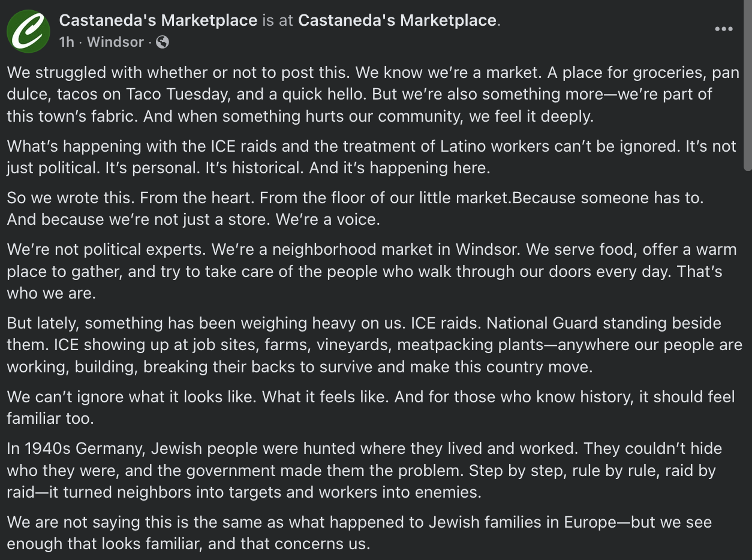Open the Windsor location link
The height and width of the screenshot is (560, 752).
(x=116, y=42)
